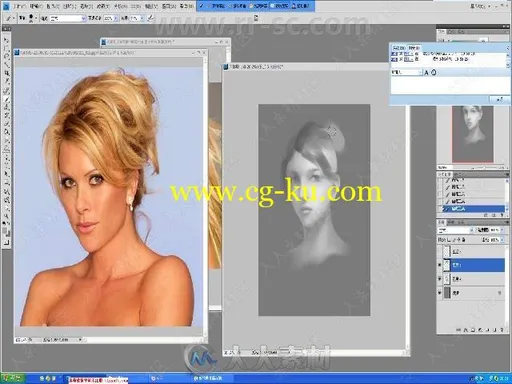Open the status popup arrow in photo window
This screenshot has height=384, width=512.
click(x=80, y=340)
